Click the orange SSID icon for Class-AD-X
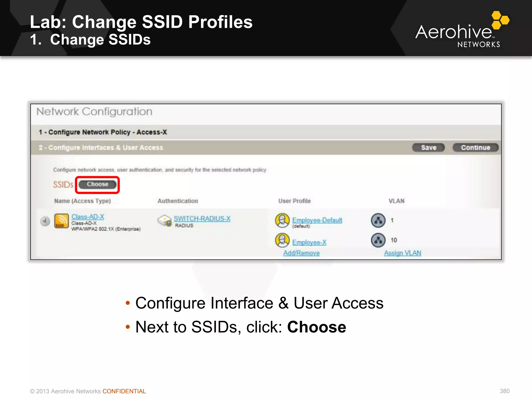Viewport: 532px width, 399px height. click(x=62, y=221)
